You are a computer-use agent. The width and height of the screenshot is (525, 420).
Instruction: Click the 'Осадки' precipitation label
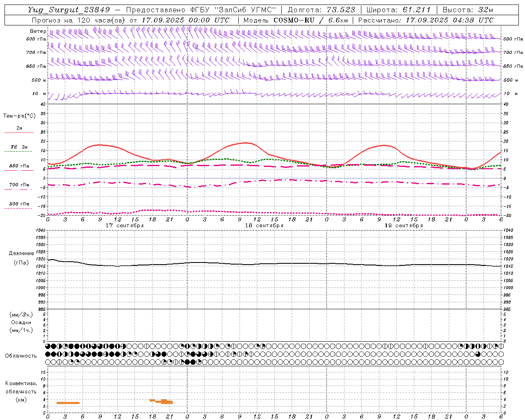point(21,322)
